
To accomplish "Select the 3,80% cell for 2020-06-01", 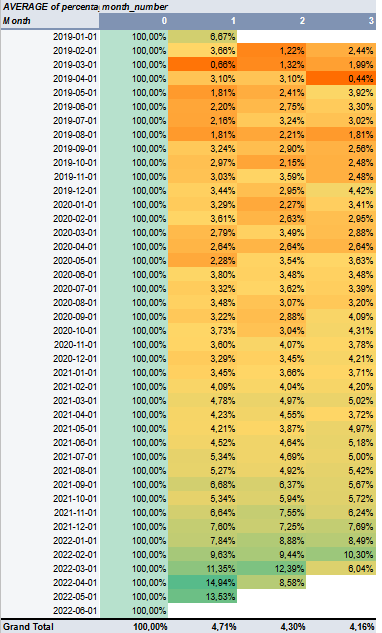I will (x=203, y=275).
